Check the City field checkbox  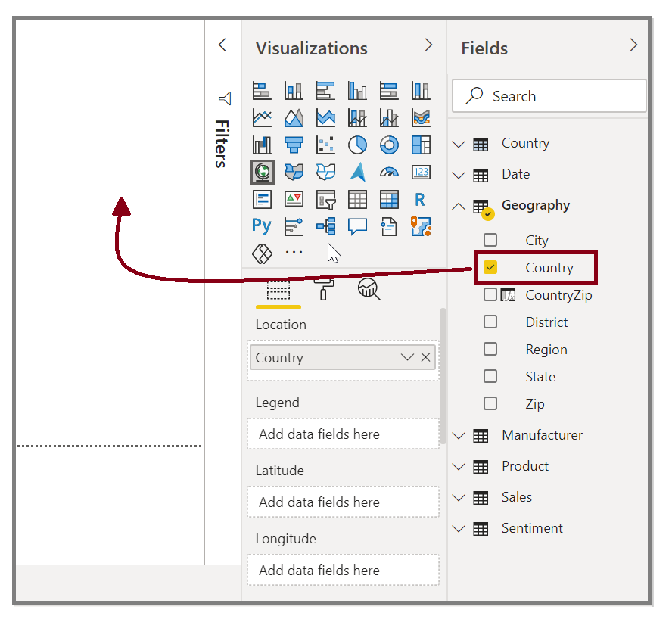point(490,240)
